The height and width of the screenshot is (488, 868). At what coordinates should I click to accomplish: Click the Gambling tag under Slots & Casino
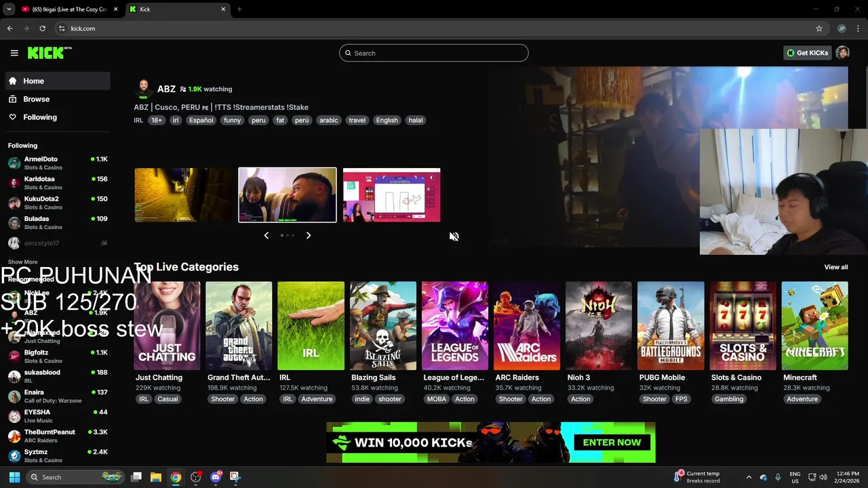pos(729,399)
